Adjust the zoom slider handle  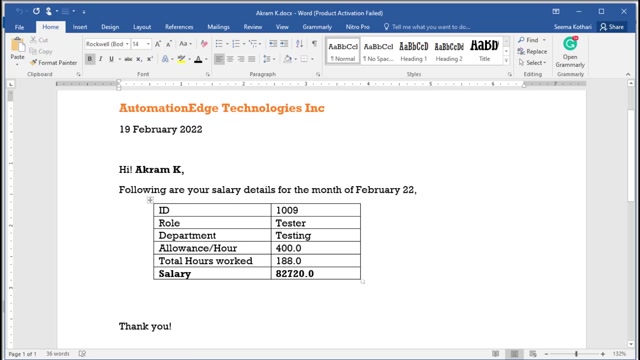pos(576,353)
